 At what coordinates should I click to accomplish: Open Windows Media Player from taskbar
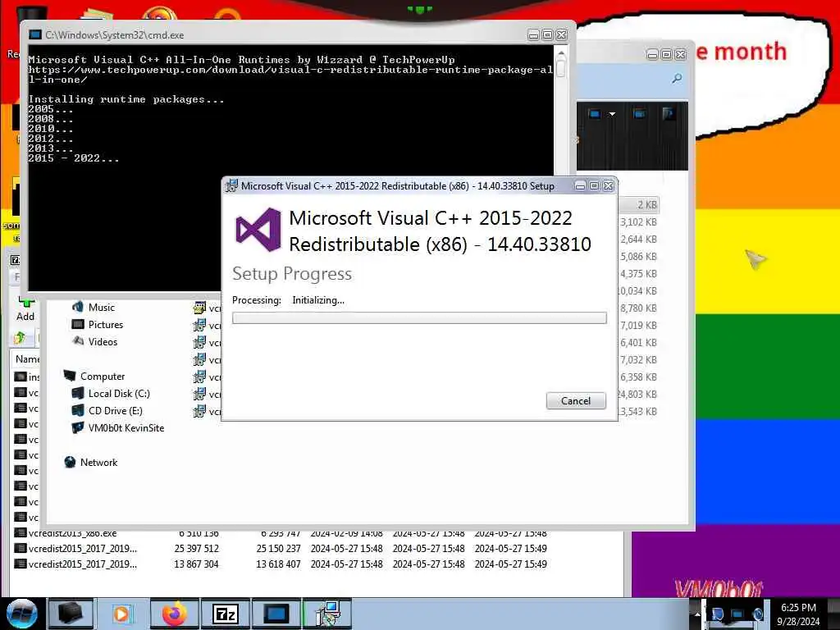click(x=121, y=614)
